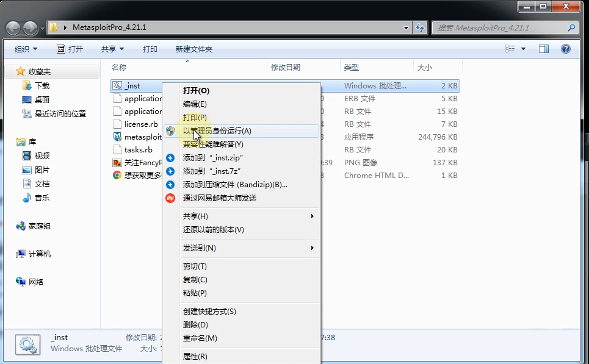Choose 复制(C) in the context menu
This screenshot has width=589, height=364.
coord(242,280)
